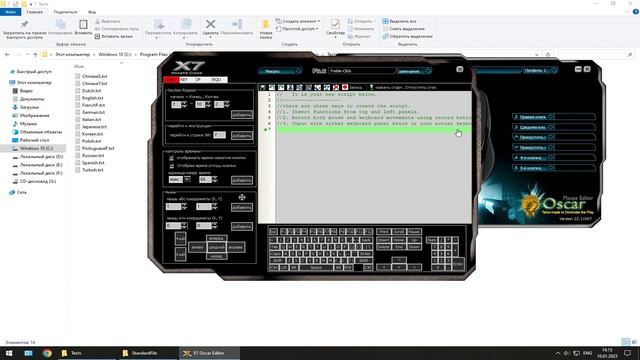This screenshot has height=360, width=640.
Task: Click добавить for absolute mouse coordinates
Action: pyautogui.click(x=242, y=207)
